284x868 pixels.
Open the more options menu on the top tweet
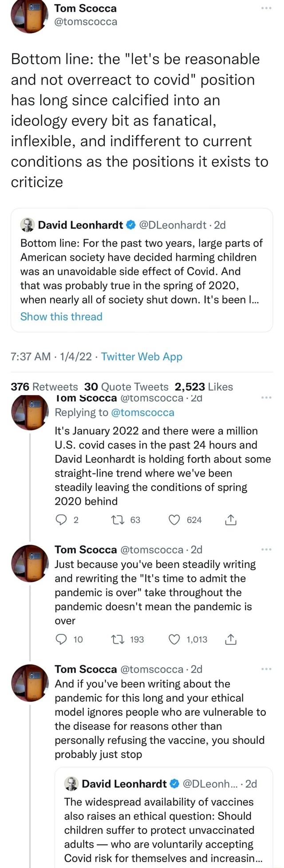266,7
